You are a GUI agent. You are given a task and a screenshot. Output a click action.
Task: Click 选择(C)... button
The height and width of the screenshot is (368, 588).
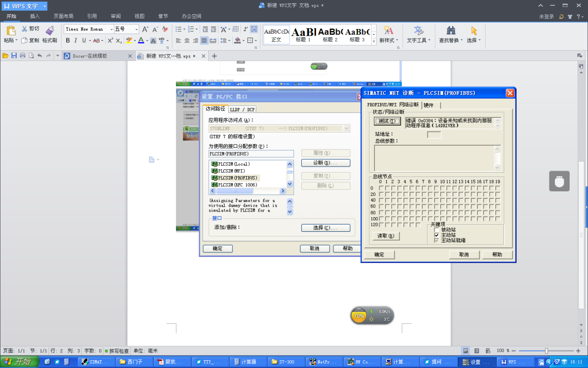(326, 228)
